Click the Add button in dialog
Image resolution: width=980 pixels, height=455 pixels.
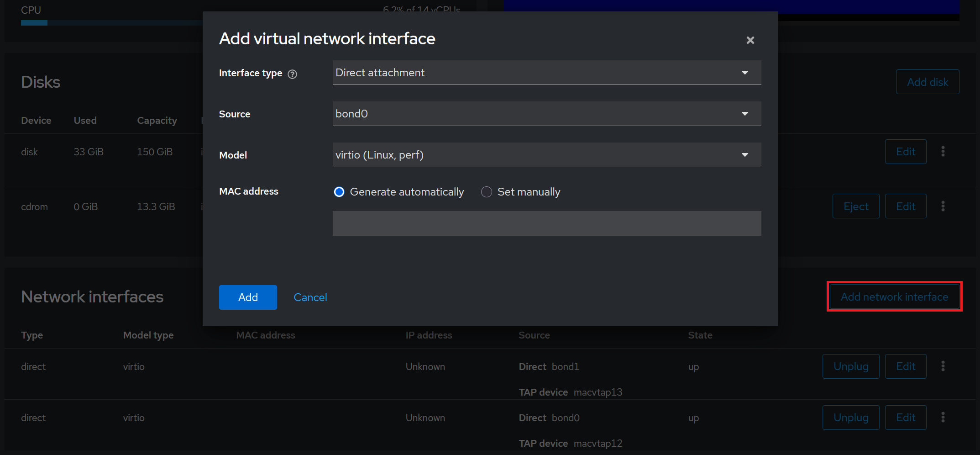(248, 297)
